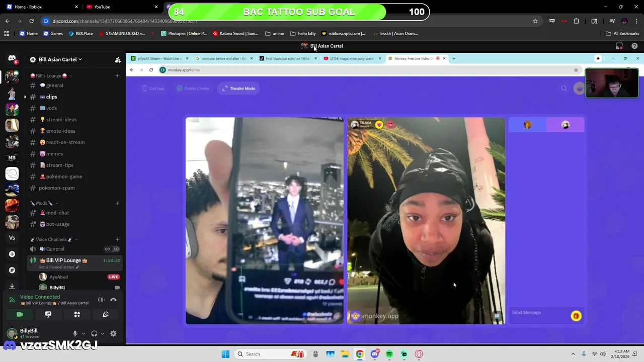Screen dimensions: 644x362
Task: Open anime bookmarks folder
Action: [x=274, y=34]
